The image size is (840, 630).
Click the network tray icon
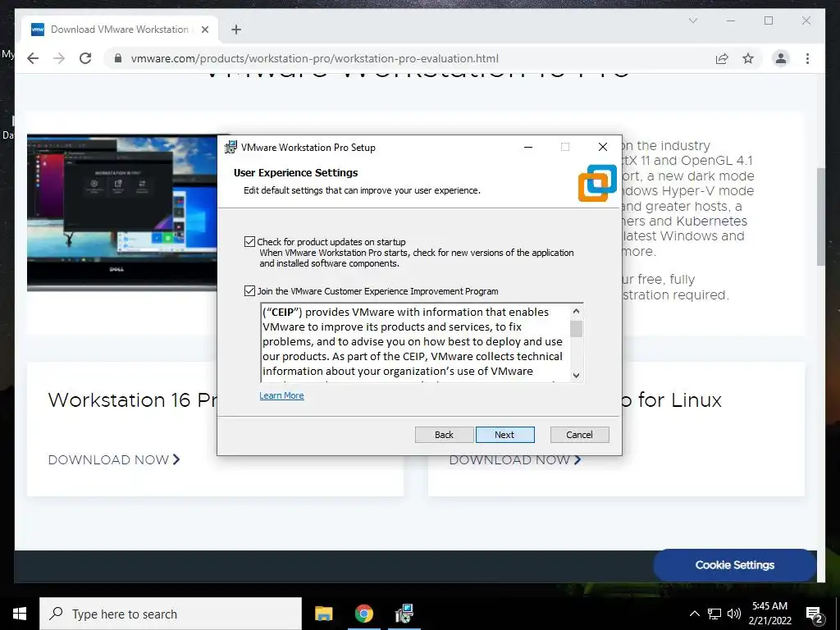tap(714, 614)
